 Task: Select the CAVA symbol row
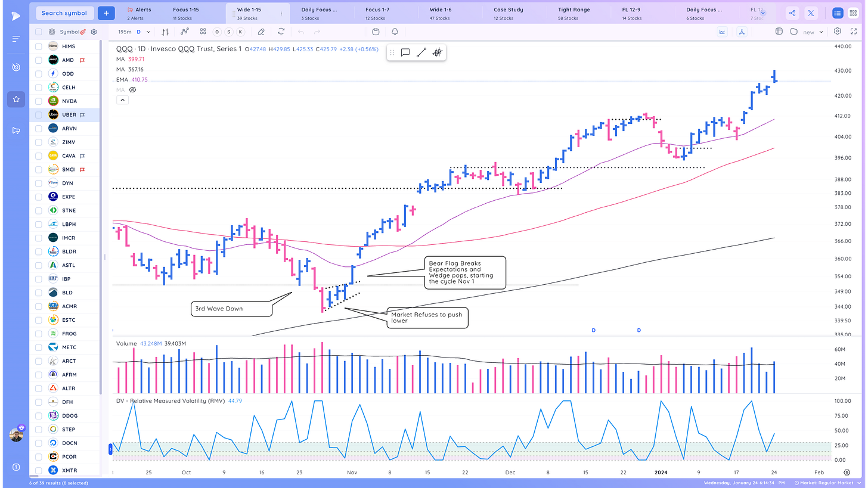pos(66,156)
